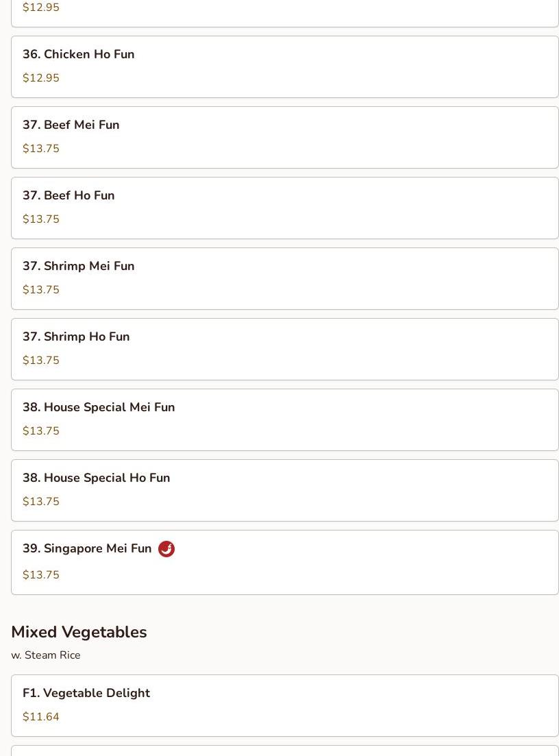The height and width of the screenshot is (756, 559).
Task: Open 37. Shrimp Mei Fun item
Action: pyautogui.click(x=285, y=279)
